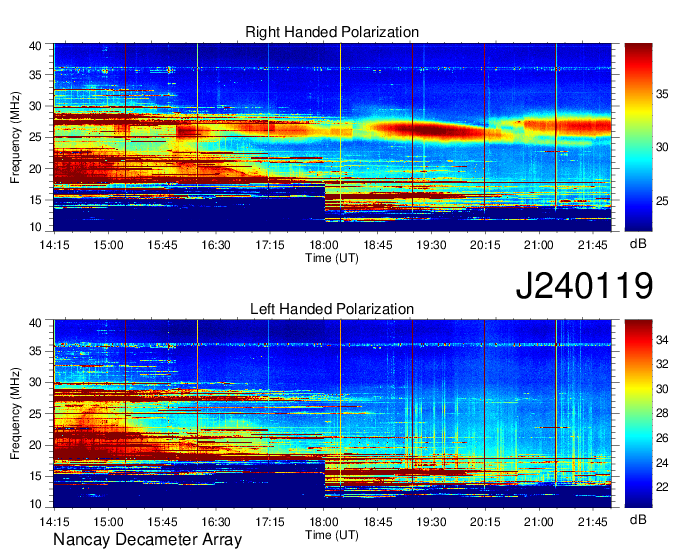Click the 30 MHz tick on the Right Handed plot

point(35,106)
